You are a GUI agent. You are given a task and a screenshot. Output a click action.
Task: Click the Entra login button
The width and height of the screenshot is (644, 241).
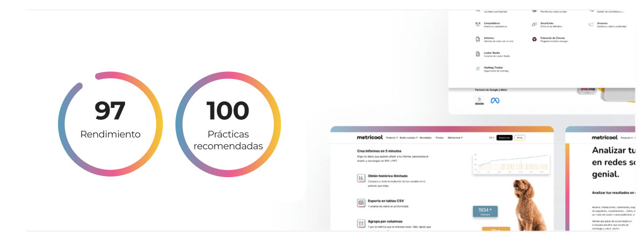pyautogui.click(x=519, y=138)
